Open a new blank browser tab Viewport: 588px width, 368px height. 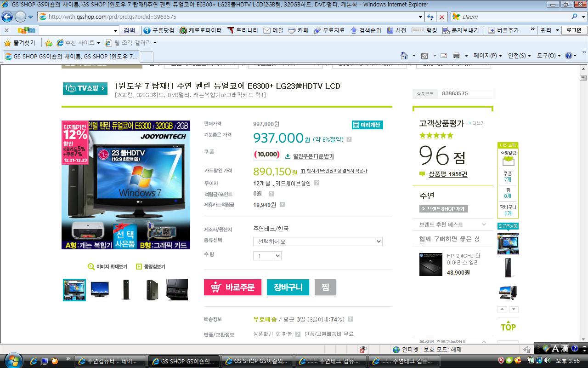146,57
